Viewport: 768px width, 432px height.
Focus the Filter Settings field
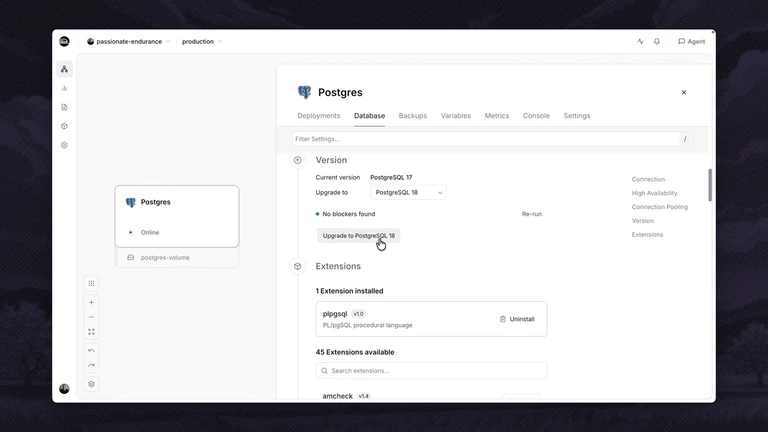point(492,139)
